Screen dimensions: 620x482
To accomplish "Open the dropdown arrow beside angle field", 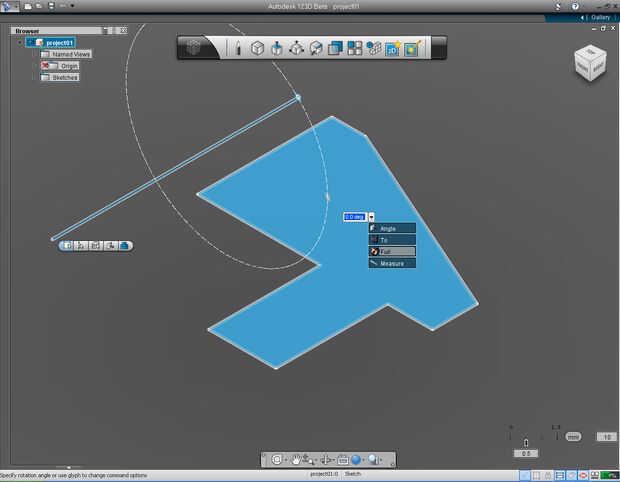I will tap(371, 217).
